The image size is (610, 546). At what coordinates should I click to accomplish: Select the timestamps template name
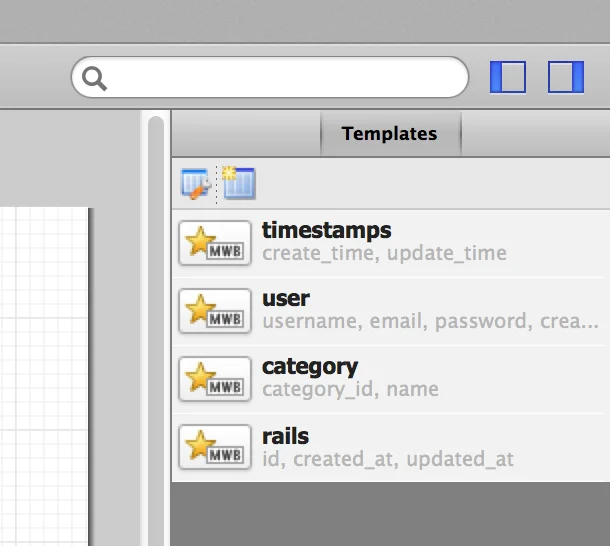326,231
